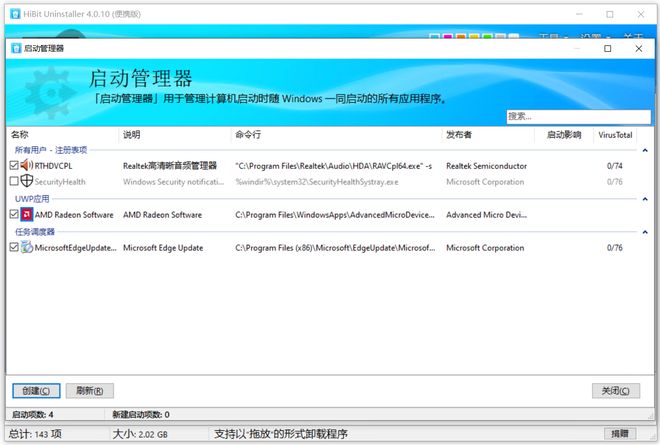
Task: Click the SecurityHealthSystray.exe command line cell
Action: click(317, 182)
